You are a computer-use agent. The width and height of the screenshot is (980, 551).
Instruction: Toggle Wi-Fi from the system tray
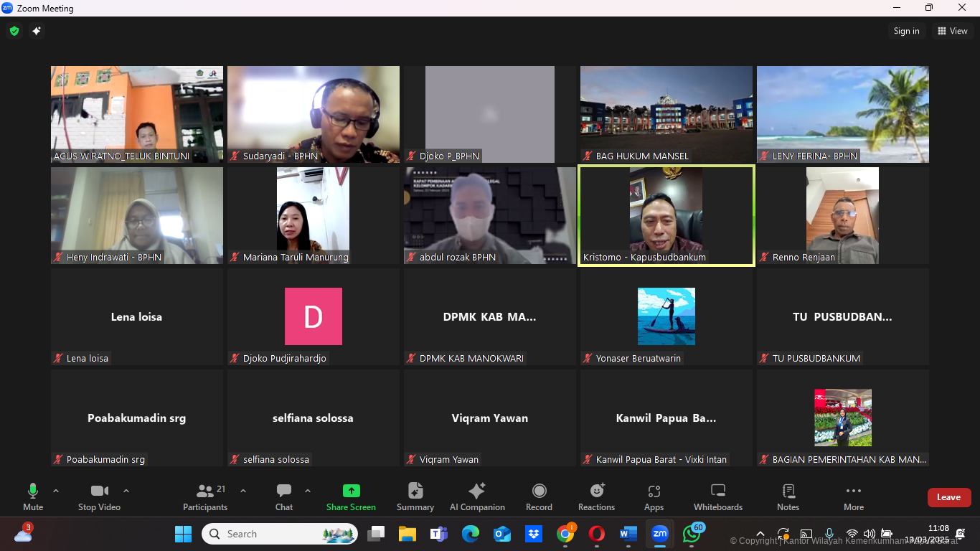click(852, 534)
